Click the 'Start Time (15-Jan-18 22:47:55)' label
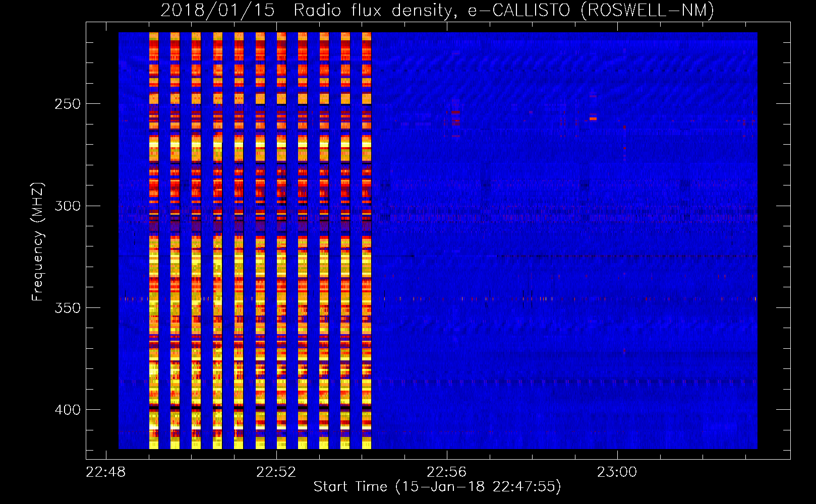Image resolution: width=816 pixels, height=504 pixels. point(437,487)
